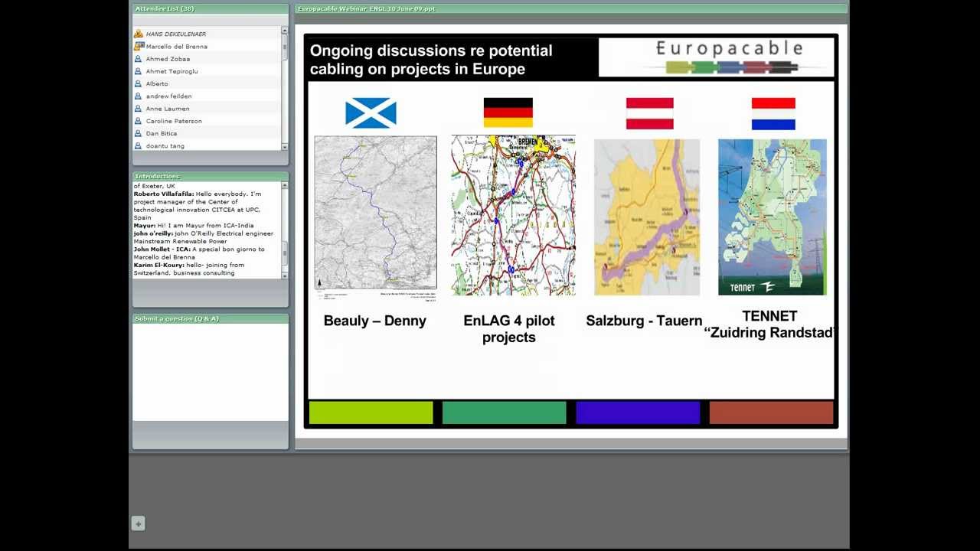
Task: Click the attendee icon beside doantu tang
Action: [x=139, y=145]
